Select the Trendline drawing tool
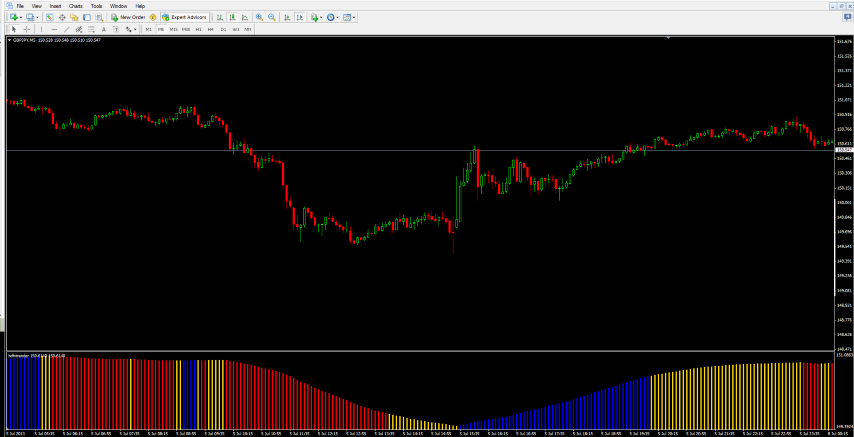The height and width of the screenshot is (437, 854). click(66, 29)
